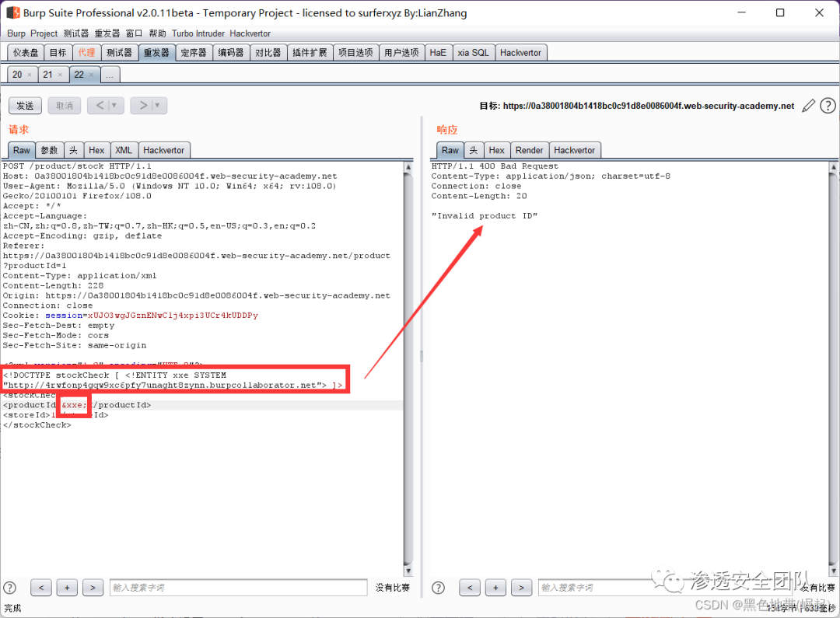
Task: Show response Render view
Action: [530, 150]
